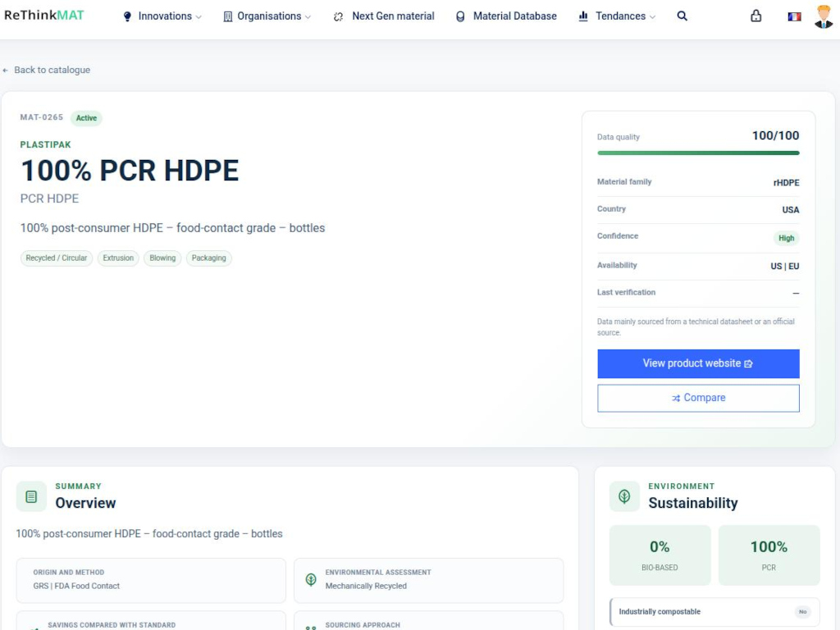The image size is (840, 630).
Task: Click the Origin and Method card
Action: [151, 580]
